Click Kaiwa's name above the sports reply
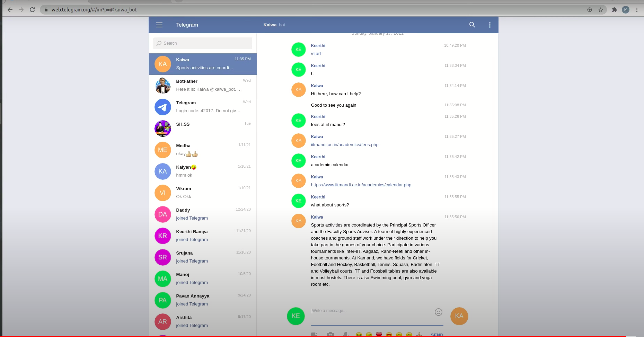This screenshot has width=644, height=337. pyautogui.click(x=317, y=217)
